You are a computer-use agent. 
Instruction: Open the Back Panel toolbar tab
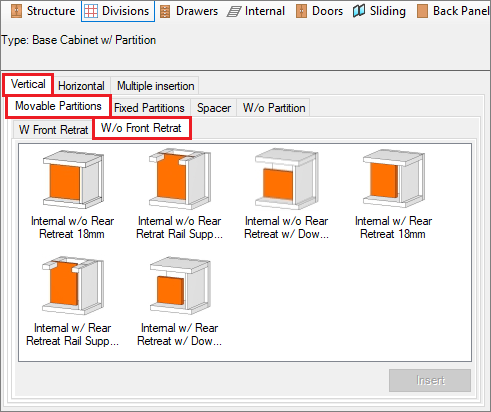pyautogui.click(x=453, y=11)
